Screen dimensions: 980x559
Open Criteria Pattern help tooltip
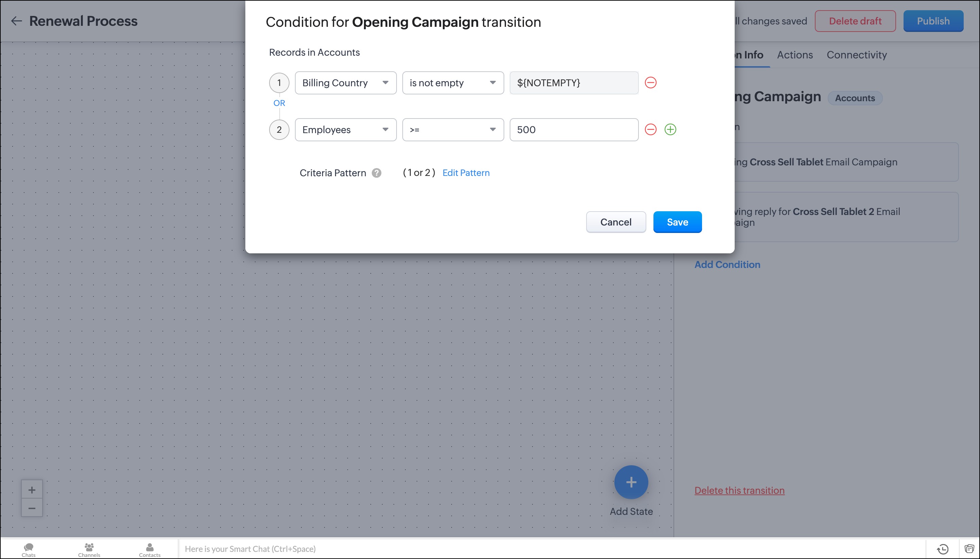pyautogui.click(x=377, y=173)
